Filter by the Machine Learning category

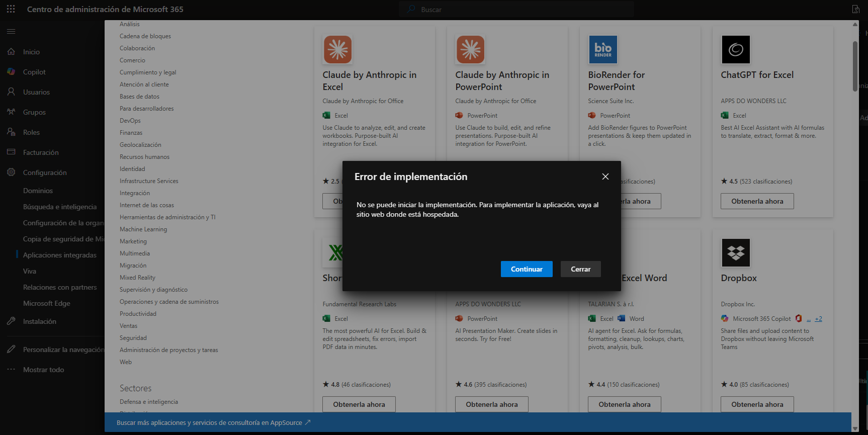point(143,229)
